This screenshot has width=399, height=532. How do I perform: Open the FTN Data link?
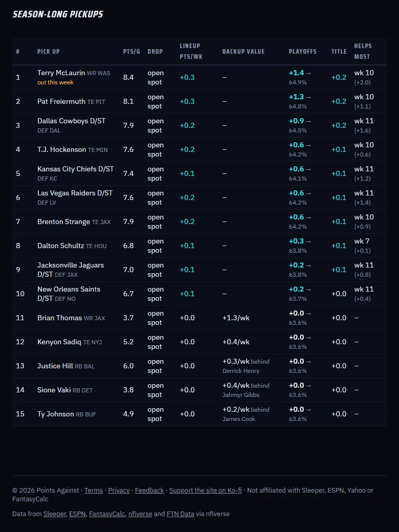tap(180, 514)
